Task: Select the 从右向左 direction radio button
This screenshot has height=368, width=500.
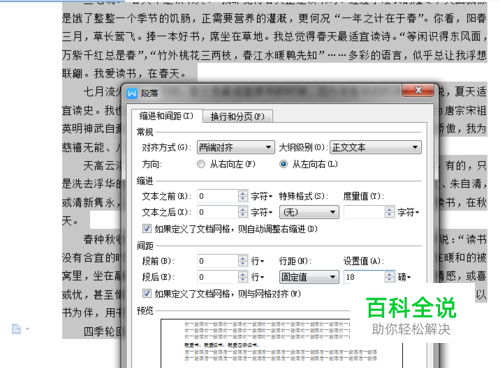Action: click(x=201, y=164)
